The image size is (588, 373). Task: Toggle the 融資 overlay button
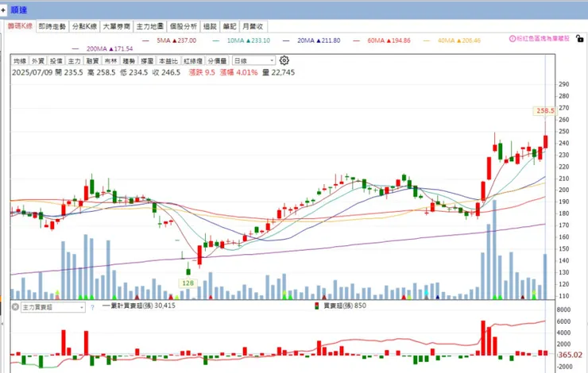(93, 60)
